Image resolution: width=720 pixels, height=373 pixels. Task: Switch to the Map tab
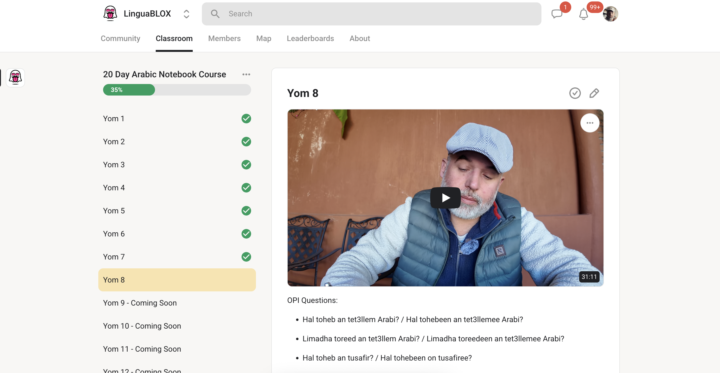[264, 39]
